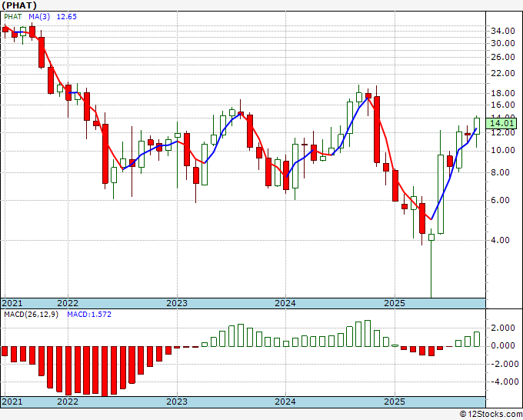Click the 10.00 price axis label
Viewport: 523px width, 420px height.
tap(503, 151)
